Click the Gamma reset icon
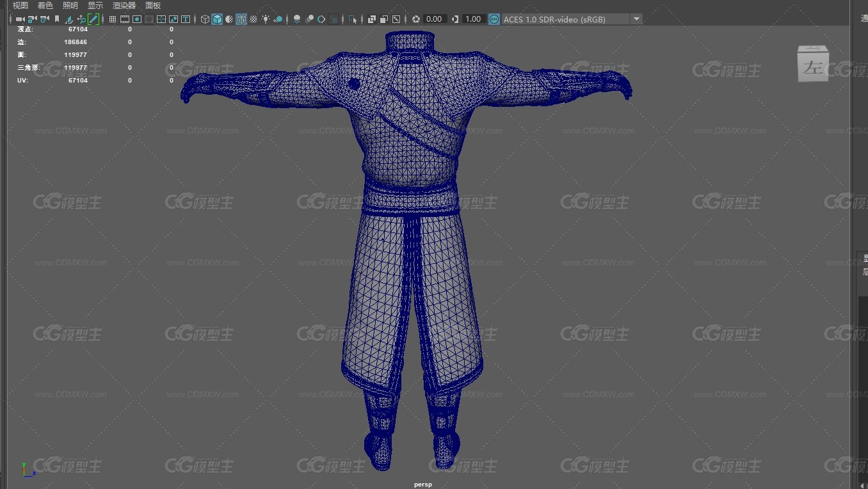The height and width of the screenshot is (489, 868). click(455, 19)
